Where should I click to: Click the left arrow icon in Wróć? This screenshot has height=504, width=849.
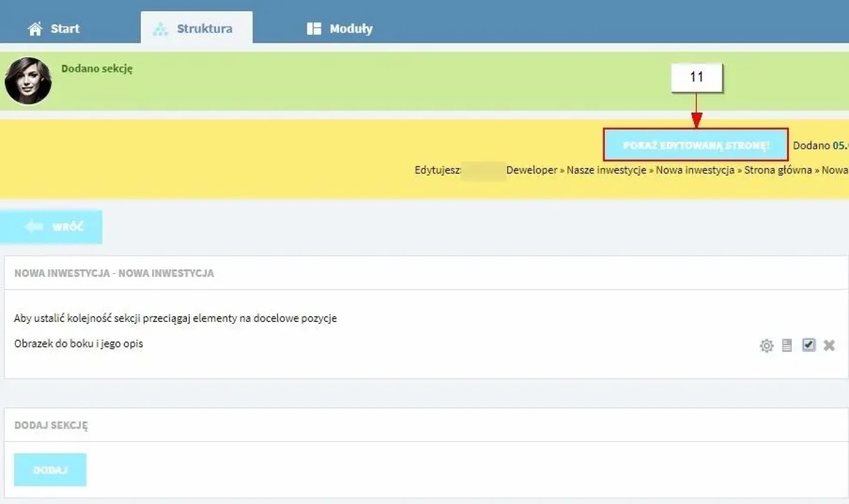(x=34, y=226)
